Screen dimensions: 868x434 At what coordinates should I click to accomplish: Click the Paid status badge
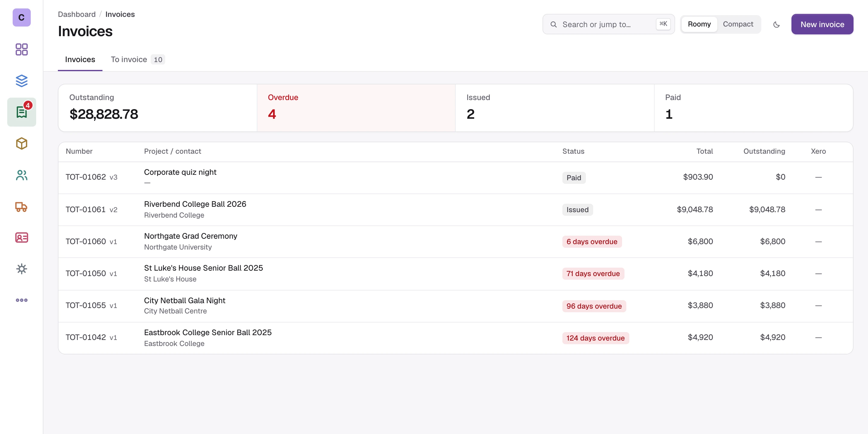(574, 178)
